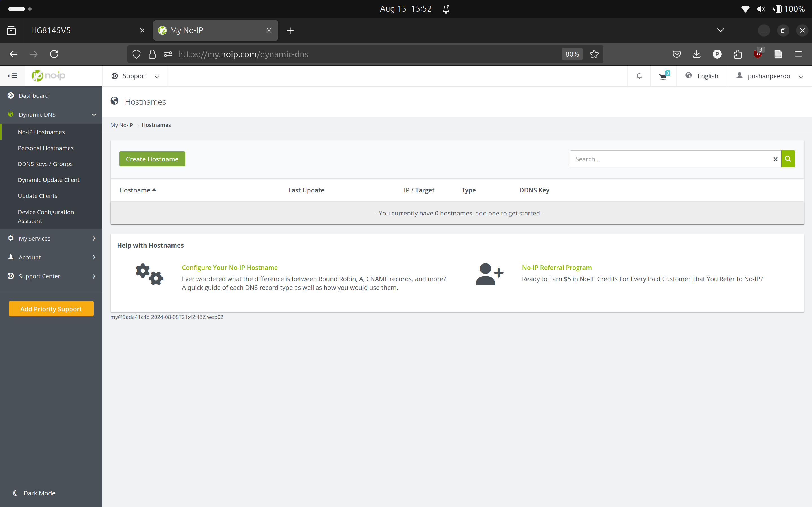This screenshot has height=507, width=812.
Task: Click the extensions puzzle icon in toolbar
Action: point(738,54)
